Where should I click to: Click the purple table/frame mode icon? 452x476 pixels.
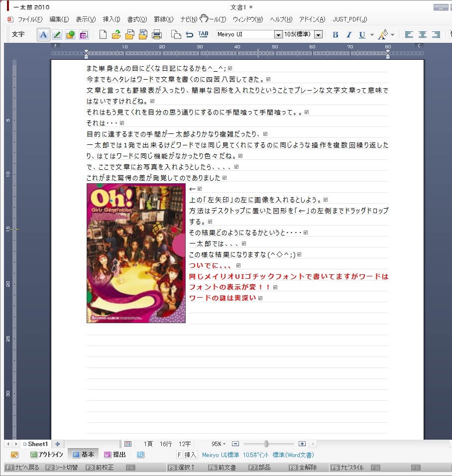click(x=84, y=35)
